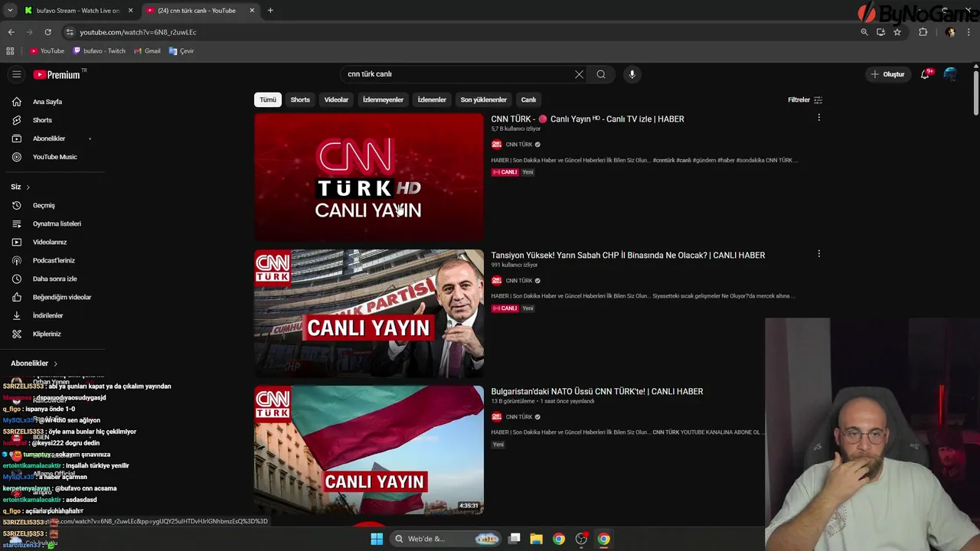Go to YouTube Premium home logo
Image resolution: width=980 pixels, height=551 pixels.
[x=57, y=74]
